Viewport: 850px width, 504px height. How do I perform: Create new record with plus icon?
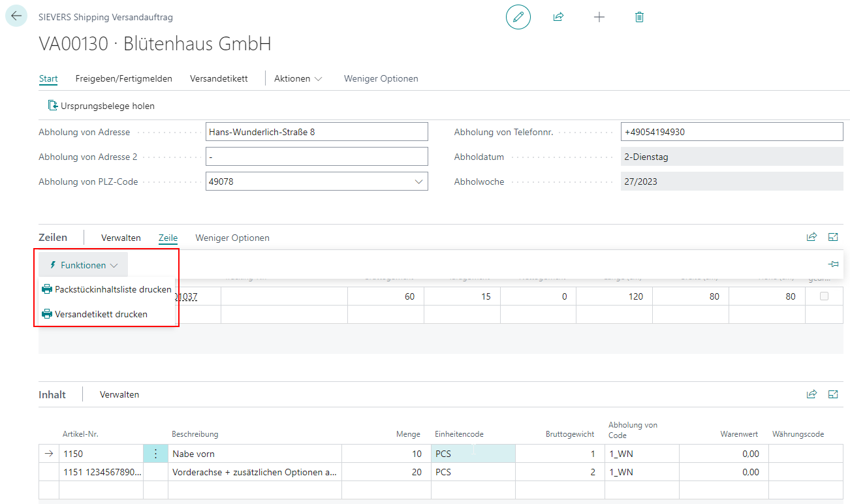[x=599, y=18]
